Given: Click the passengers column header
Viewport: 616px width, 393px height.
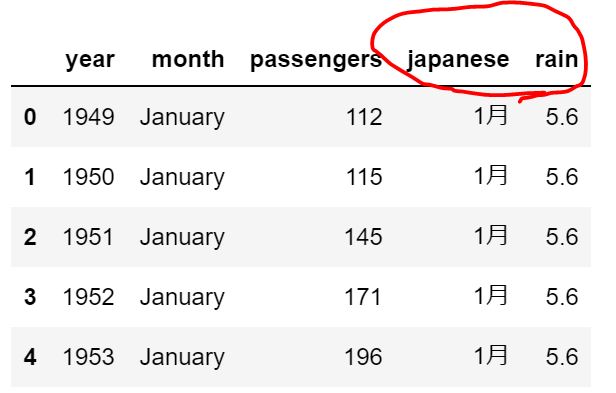Looking at the screenshot, I should click(316, 60).
